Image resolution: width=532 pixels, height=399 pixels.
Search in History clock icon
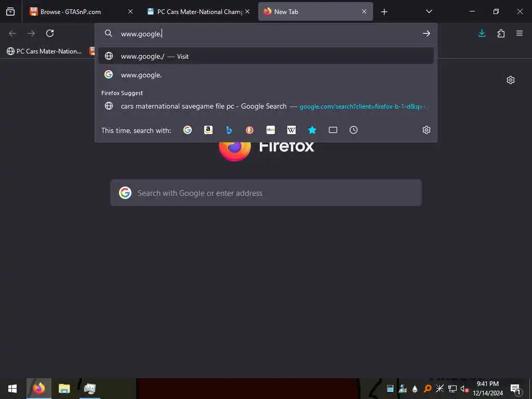353,130
